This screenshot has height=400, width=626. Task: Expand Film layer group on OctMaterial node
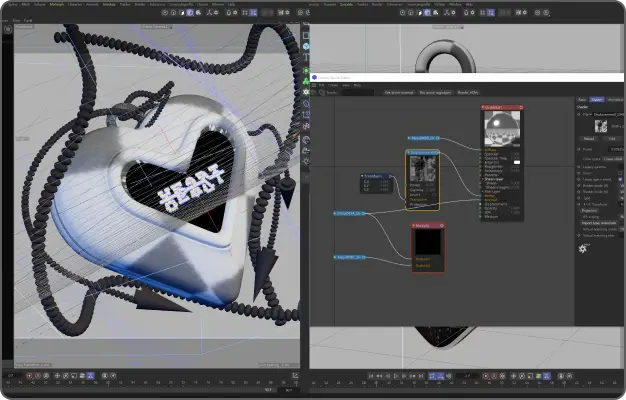click(482, 192)
